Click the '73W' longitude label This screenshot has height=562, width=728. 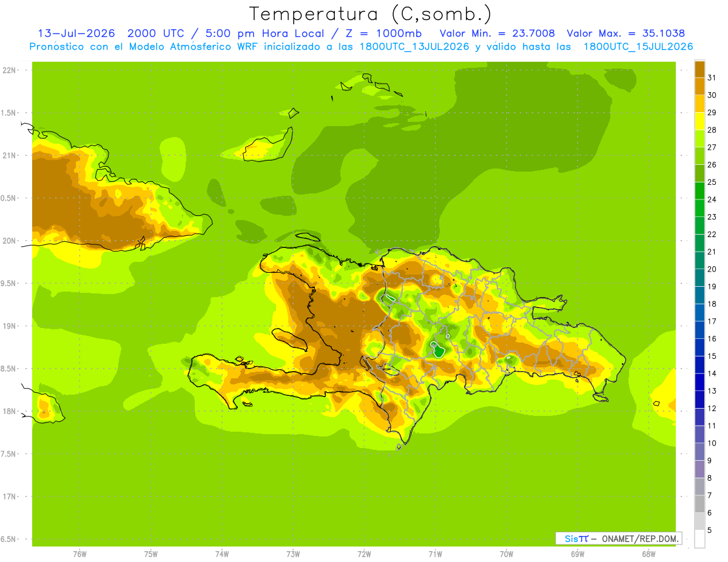(x=293, y=554)
